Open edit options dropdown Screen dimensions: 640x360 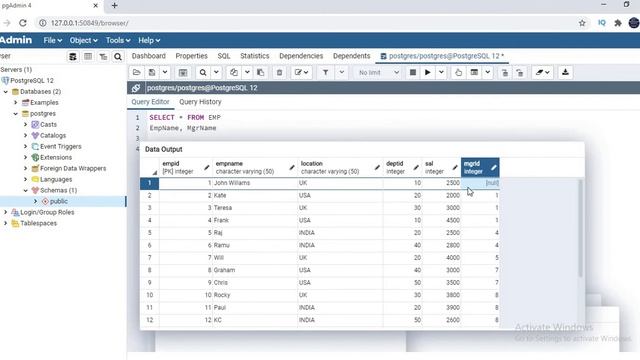(x=302, y=73)
